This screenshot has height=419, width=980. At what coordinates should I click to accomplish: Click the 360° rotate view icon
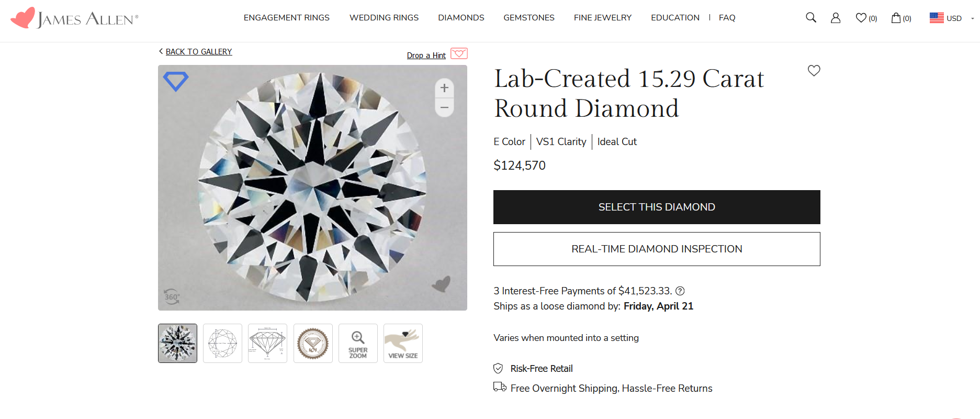171,296
